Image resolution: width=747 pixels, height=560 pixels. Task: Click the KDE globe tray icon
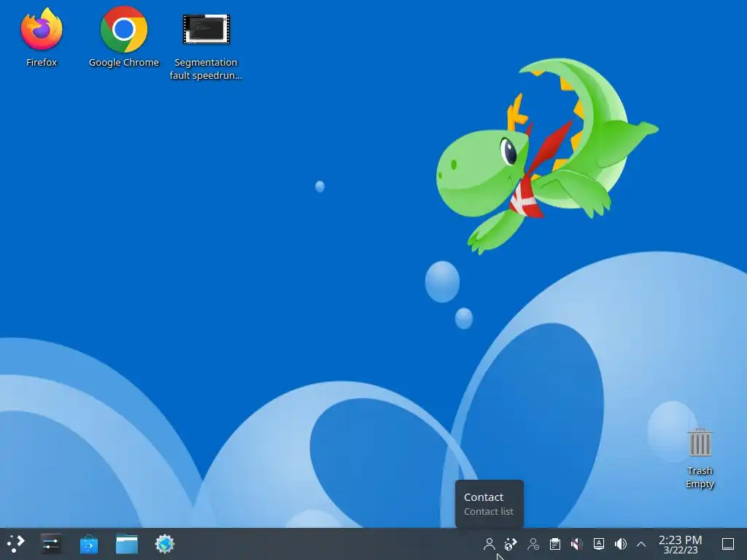coord(511,544)
